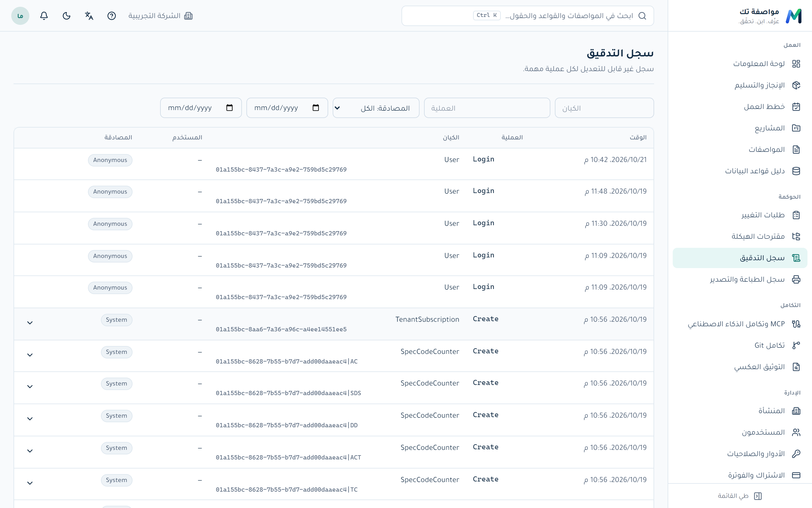Expand the SpecCodeCounter row ending SDS
The width and height of the screenshot is (812, 508).
click(30, 387)
